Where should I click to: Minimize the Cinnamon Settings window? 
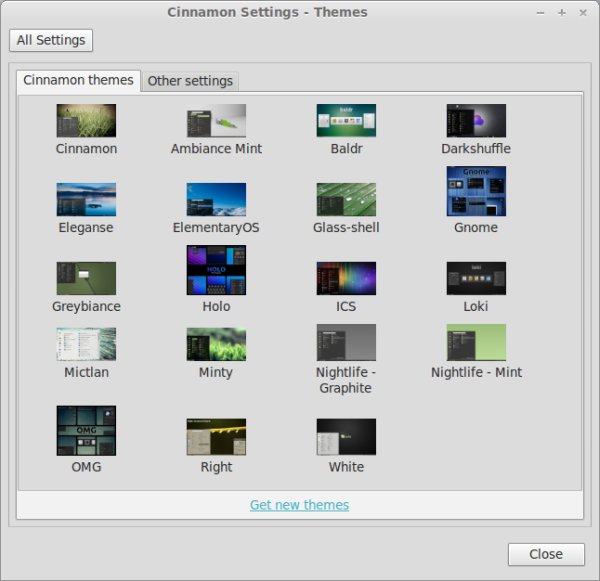pyautogui.click(x=540, y=13)
